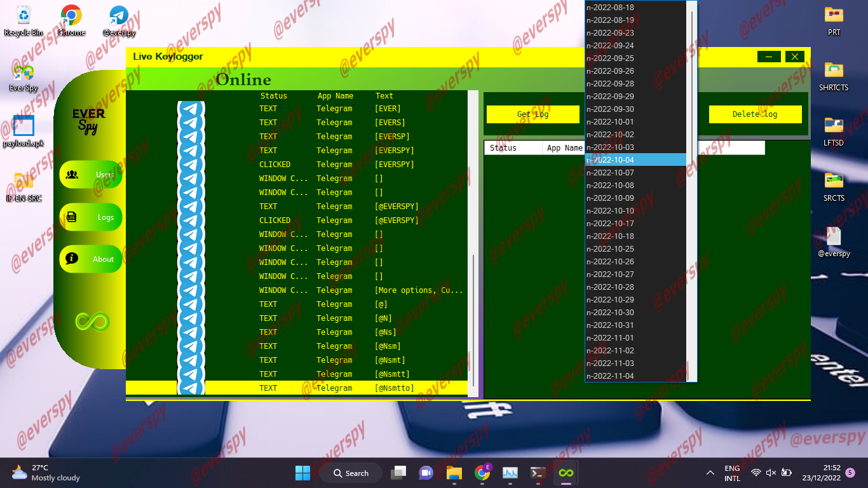868x488 pixels.
Task: Select the row [More options, Cu...
Action: pos(297,290)
